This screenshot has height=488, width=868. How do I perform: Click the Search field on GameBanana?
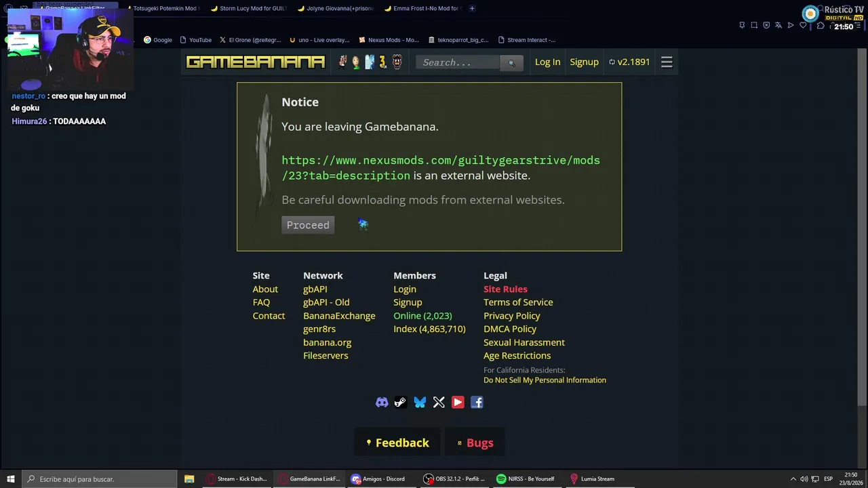[458, 62]
